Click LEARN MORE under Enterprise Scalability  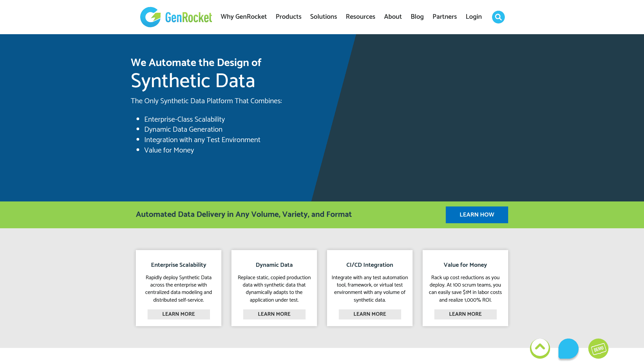(178, 314)
